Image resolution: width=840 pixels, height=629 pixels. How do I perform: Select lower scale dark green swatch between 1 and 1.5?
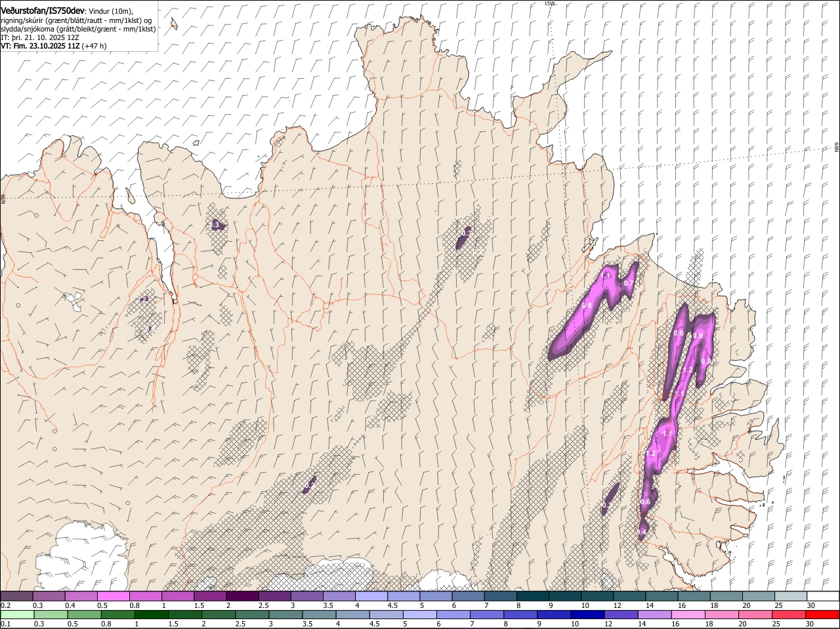(151, 615)
